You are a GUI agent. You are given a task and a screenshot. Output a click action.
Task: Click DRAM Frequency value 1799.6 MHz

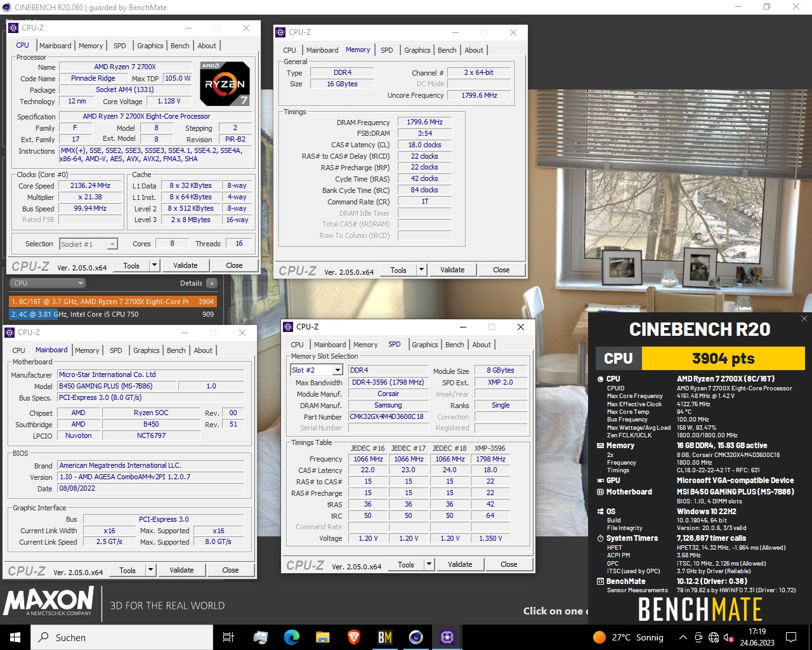[x=425, y=123]
